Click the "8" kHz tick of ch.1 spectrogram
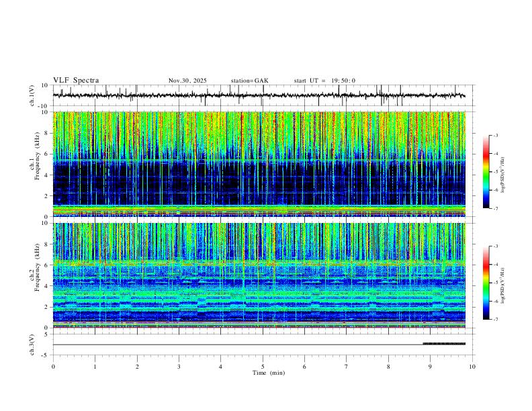This screenshot has width=532, height=411. click(x=46, y=133)
